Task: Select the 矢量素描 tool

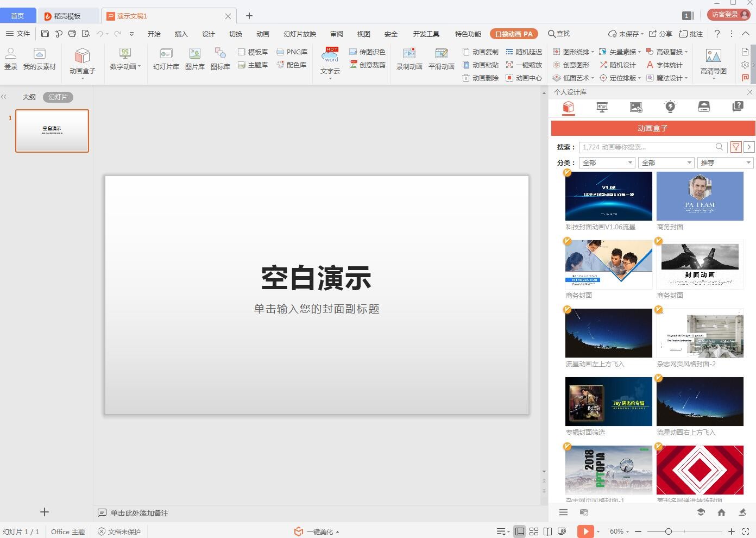Action: [621, 52]
